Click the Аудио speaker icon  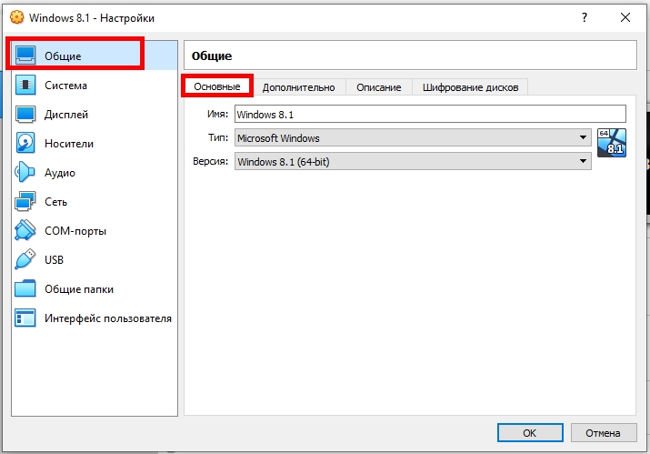(x=24, y=172)
